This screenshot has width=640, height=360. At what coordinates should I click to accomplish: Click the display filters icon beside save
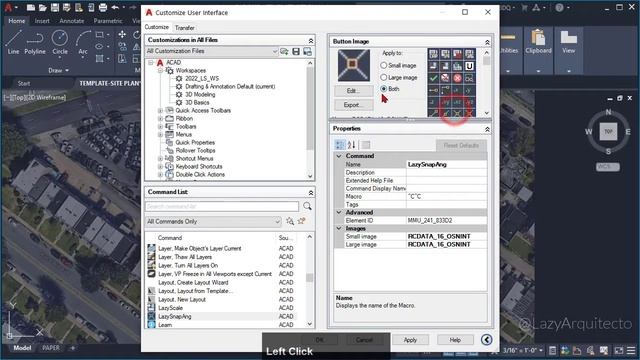[307, 51]
